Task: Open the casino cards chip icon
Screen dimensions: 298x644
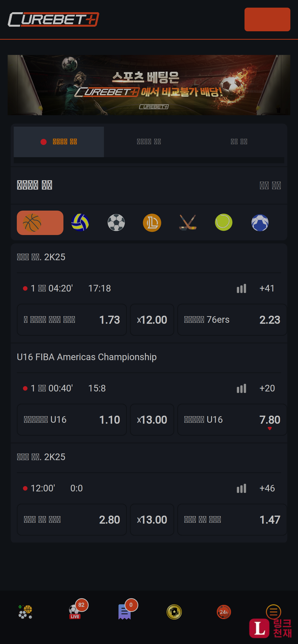Action: tap(174, 612)
